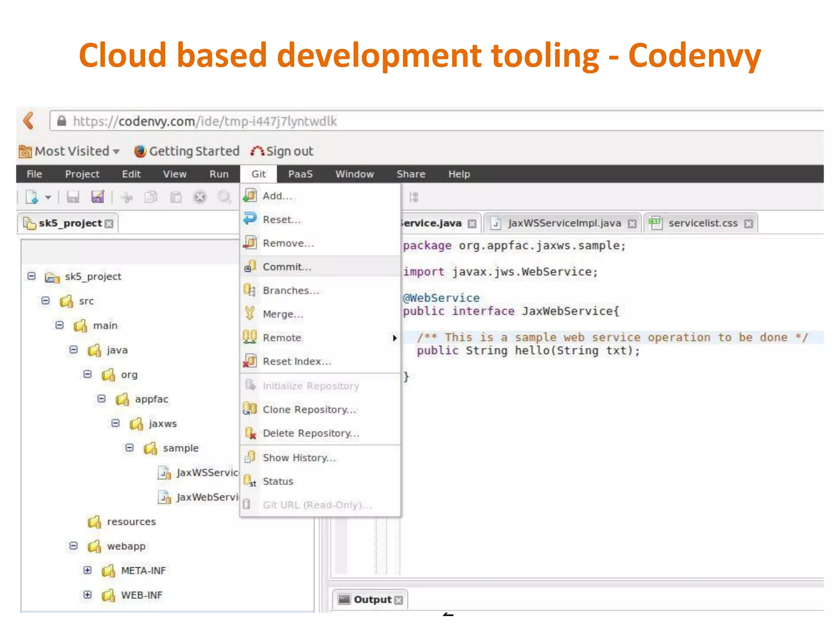Click the Copy toolbar icon
840x630 pixels.
click(x=151, y=197)
